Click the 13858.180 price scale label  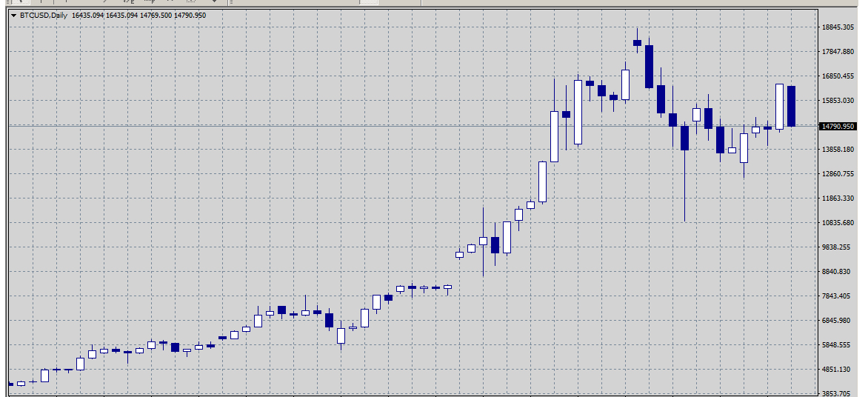(839, 150)
